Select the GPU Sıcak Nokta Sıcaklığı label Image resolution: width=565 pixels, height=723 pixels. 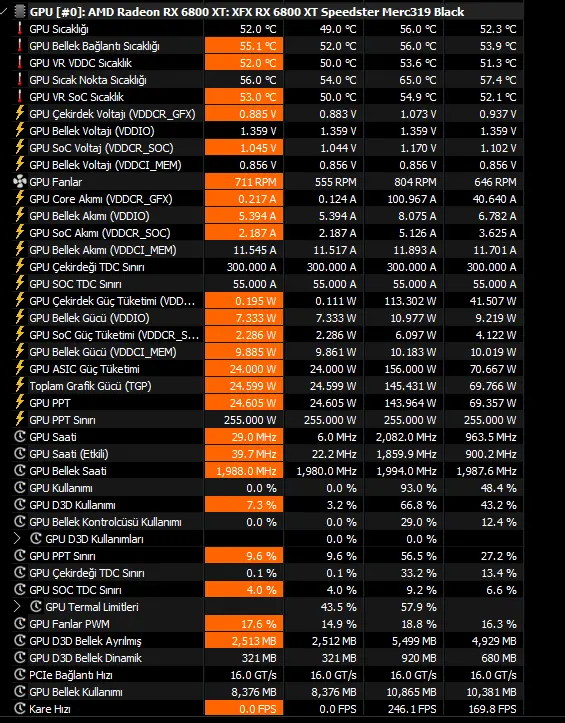[x=88, y=80]
